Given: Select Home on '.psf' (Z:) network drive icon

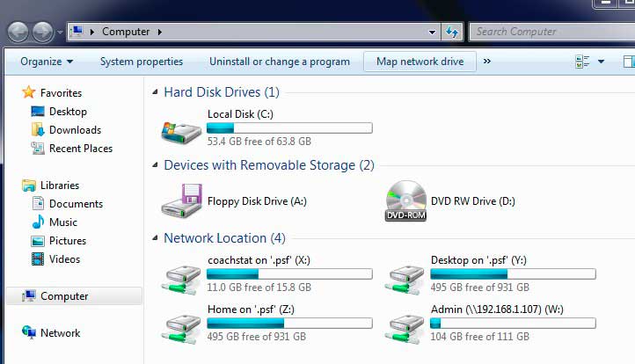Looking at the screenshot, I should (x=180, y=328).
